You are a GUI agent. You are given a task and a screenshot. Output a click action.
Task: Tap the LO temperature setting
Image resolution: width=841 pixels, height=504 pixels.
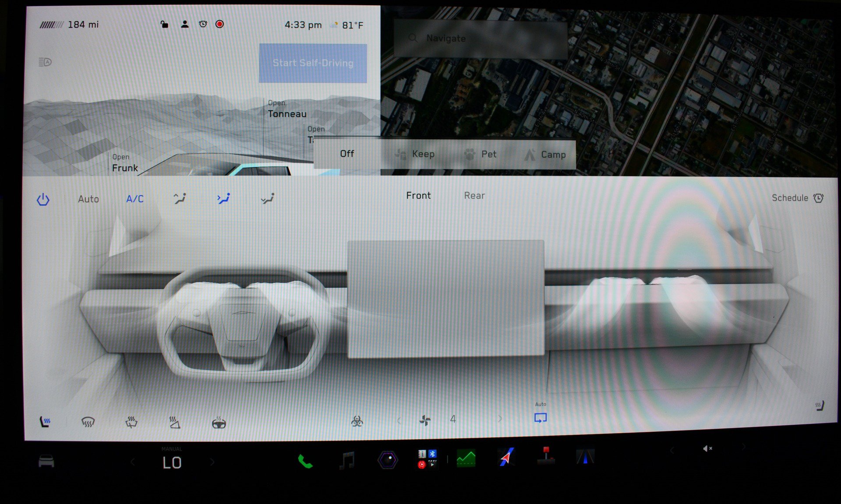click(172, 463)
